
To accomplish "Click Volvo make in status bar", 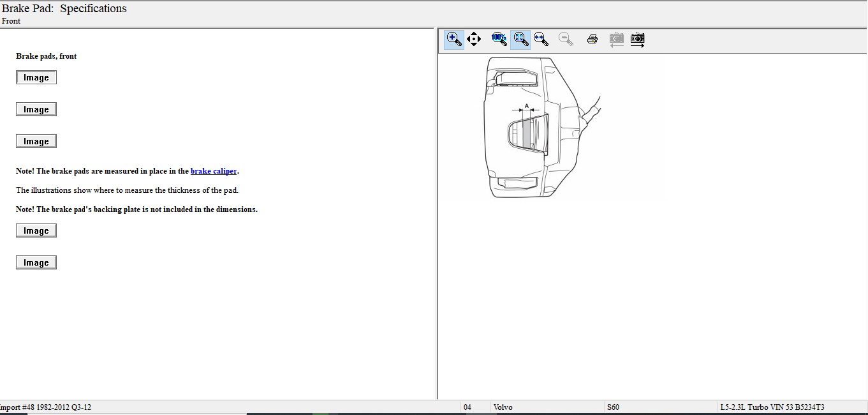I will [503, 407].
